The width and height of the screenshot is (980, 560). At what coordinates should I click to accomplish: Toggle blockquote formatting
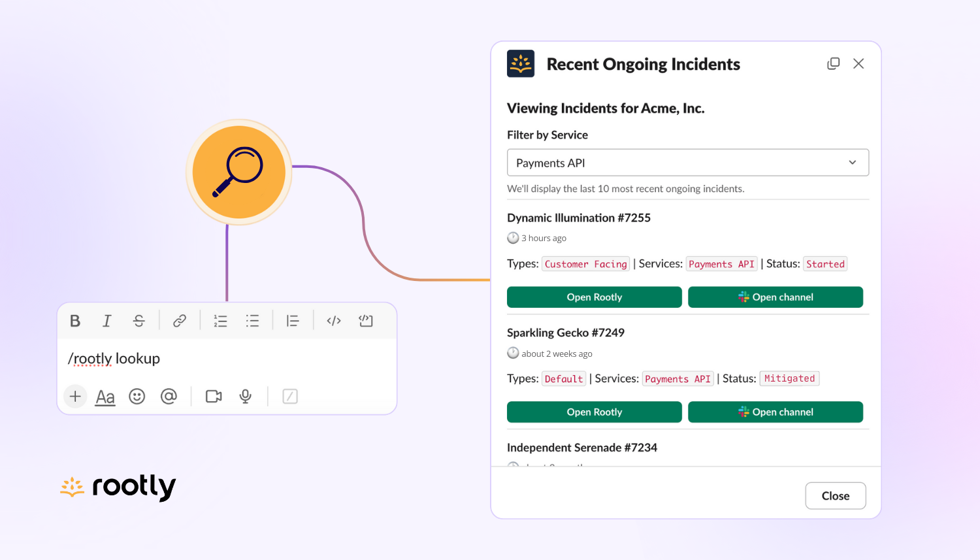click(x=292, y=320)
